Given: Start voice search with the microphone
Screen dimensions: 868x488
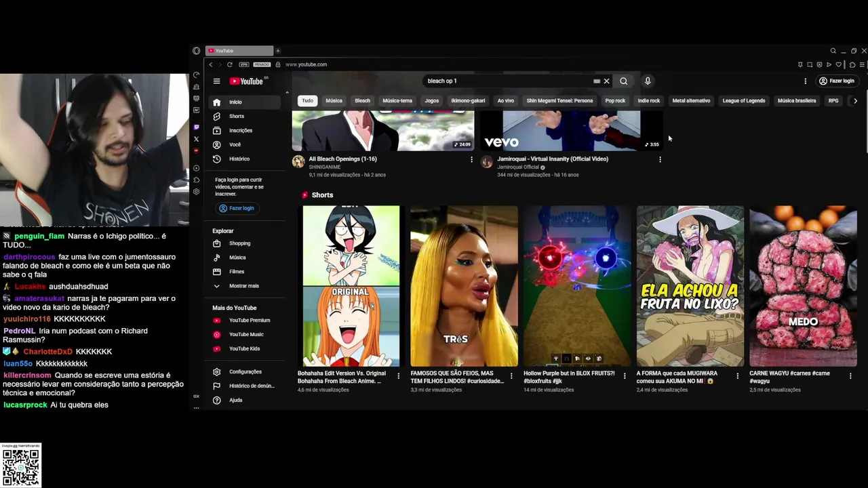Looking at the screenshot, I should [x=648, y=81].
